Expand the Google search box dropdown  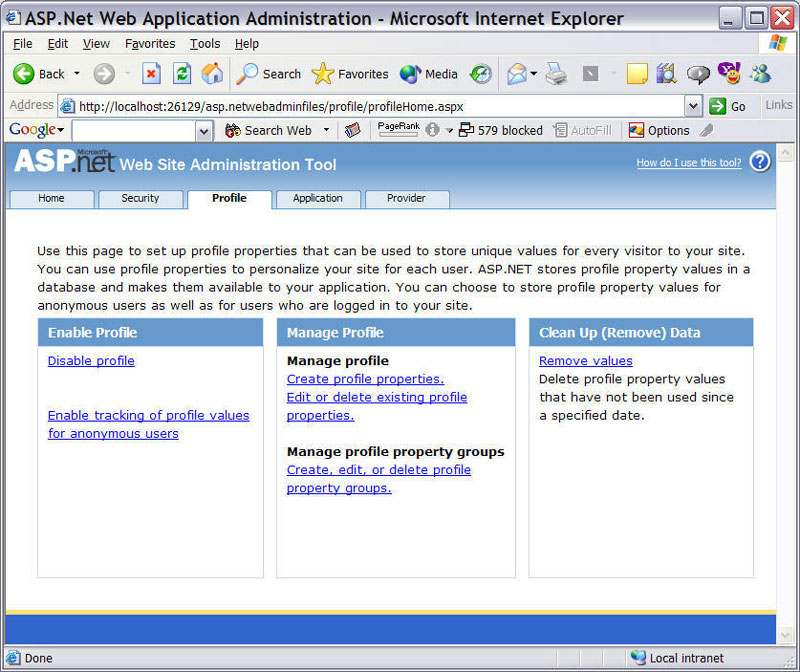204,131
